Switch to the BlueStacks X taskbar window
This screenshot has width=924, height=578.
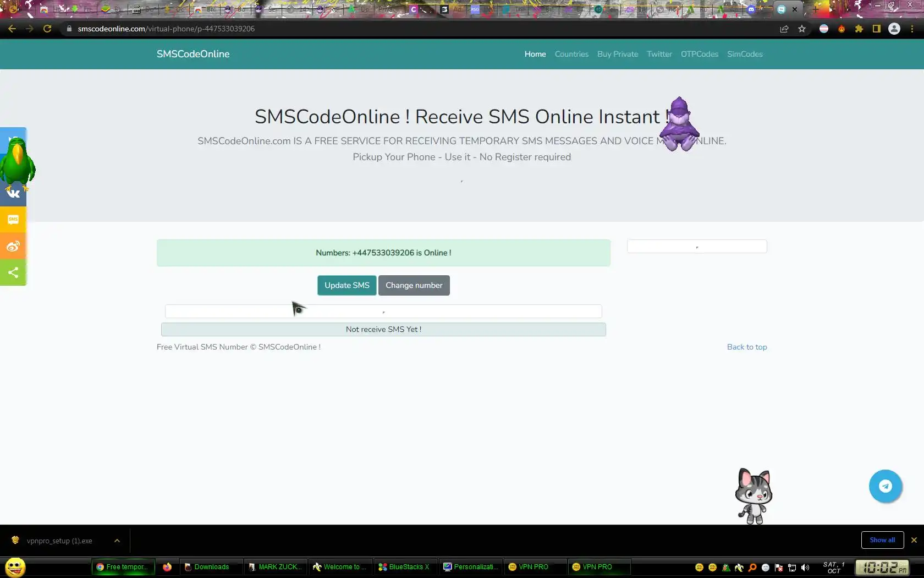point(405,567)
